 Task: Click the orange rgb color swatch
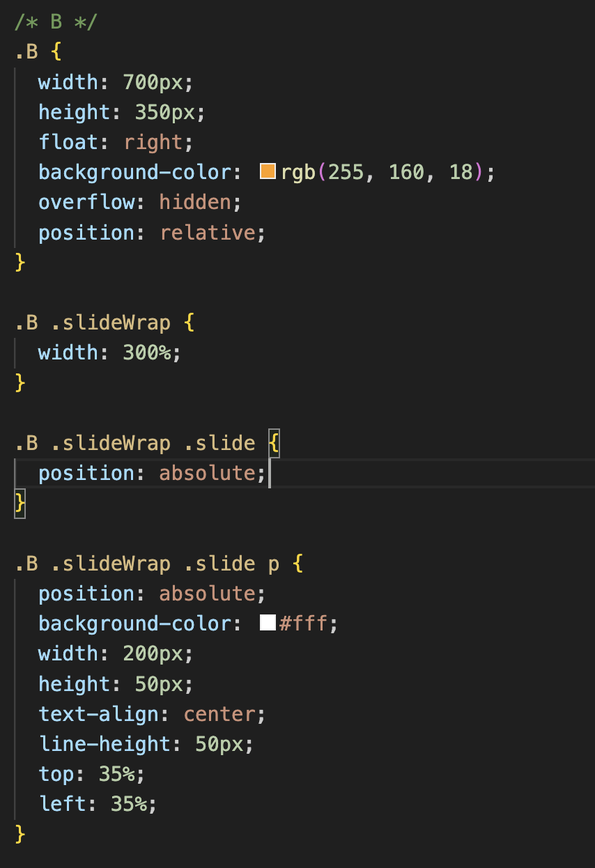tap(268, 171)
